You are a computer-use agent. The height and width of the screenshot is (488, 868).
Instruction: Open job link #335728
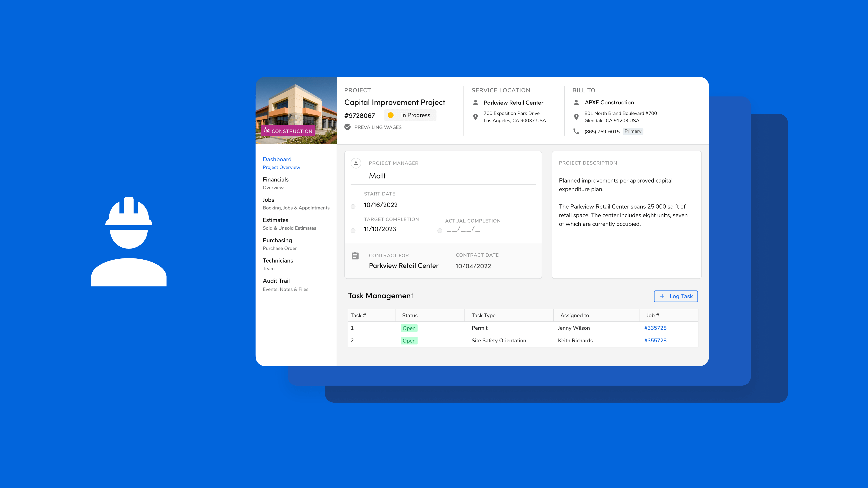pyautogui.click(x=655, y=328)
